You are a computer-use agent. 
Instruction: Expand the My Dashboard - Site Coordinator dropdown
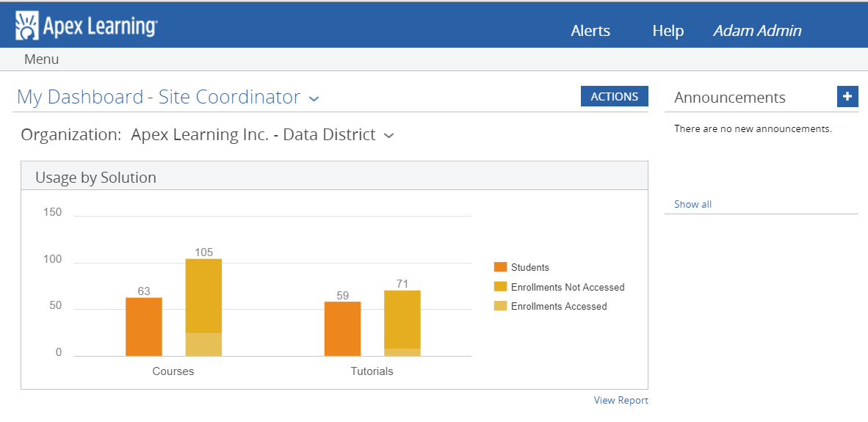point(314,98)
